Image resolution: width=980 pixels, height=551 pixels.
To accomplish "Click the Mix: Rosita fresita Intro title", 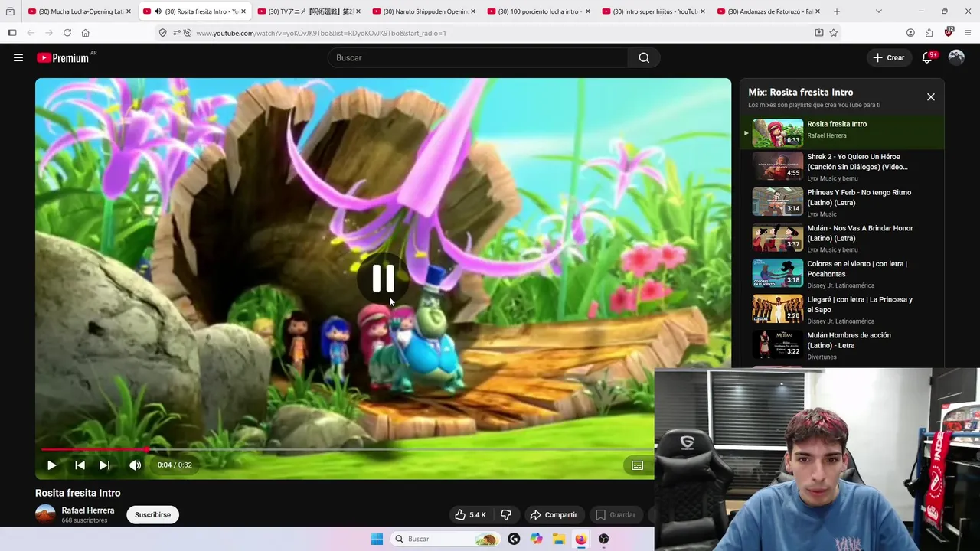I will (800, 92).
